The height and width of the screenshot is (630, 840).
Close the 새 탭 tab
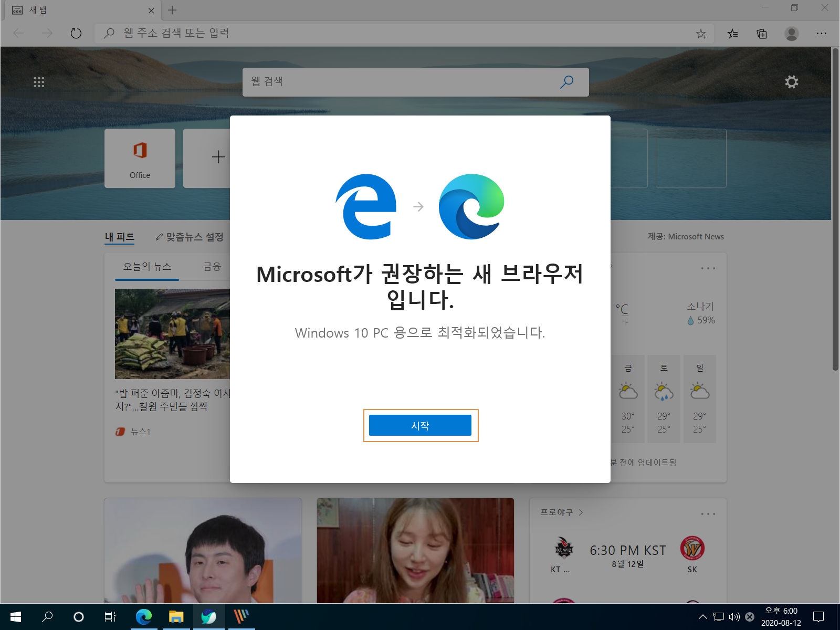click(x=151, y=10)
